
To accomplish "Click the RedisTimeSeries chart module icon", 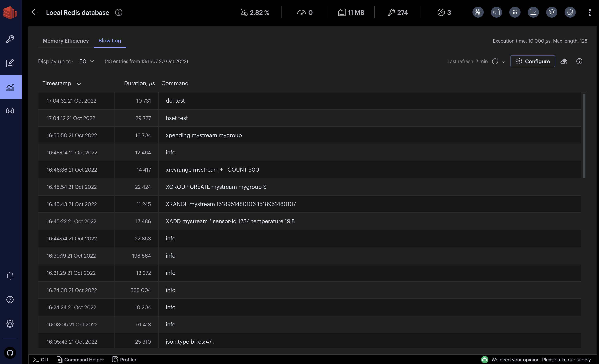I will [x=533, y=12].
